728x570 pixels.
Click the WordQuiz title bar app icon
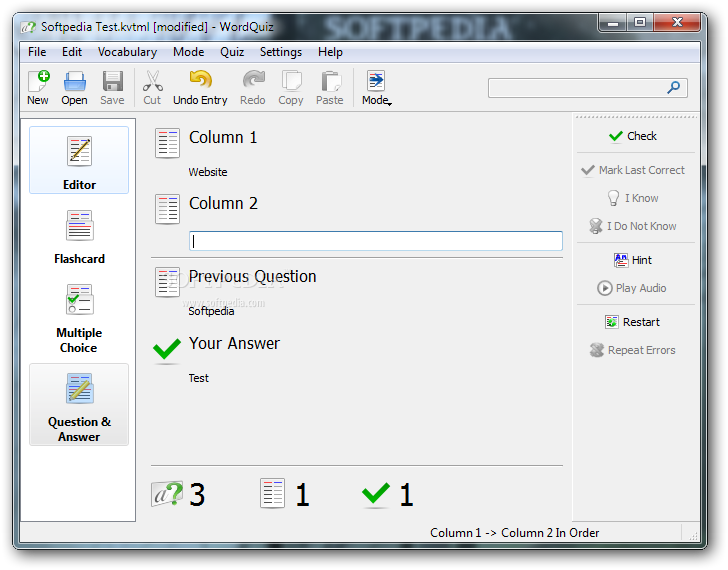[28, 27]
